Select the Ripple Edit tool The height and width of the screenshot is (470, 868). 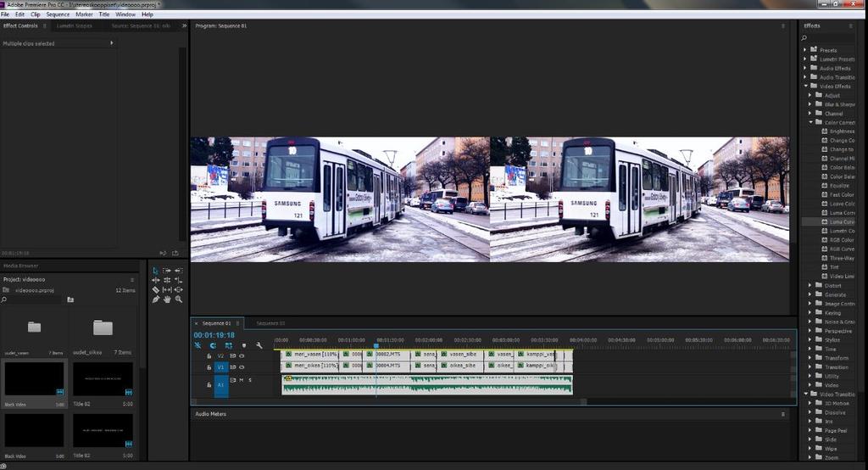(x=156, y=281)
